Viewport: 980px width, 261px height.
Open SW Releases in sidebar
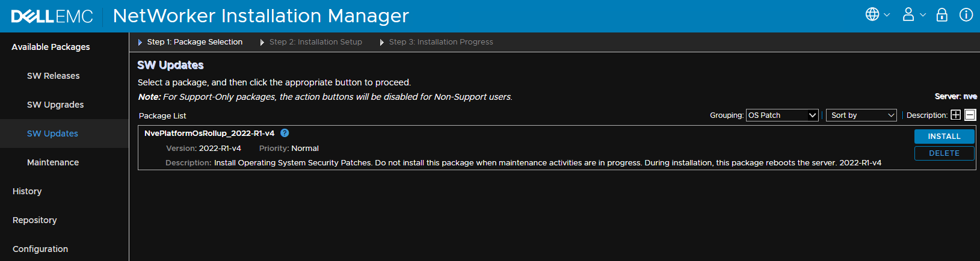tap(53, 76)
